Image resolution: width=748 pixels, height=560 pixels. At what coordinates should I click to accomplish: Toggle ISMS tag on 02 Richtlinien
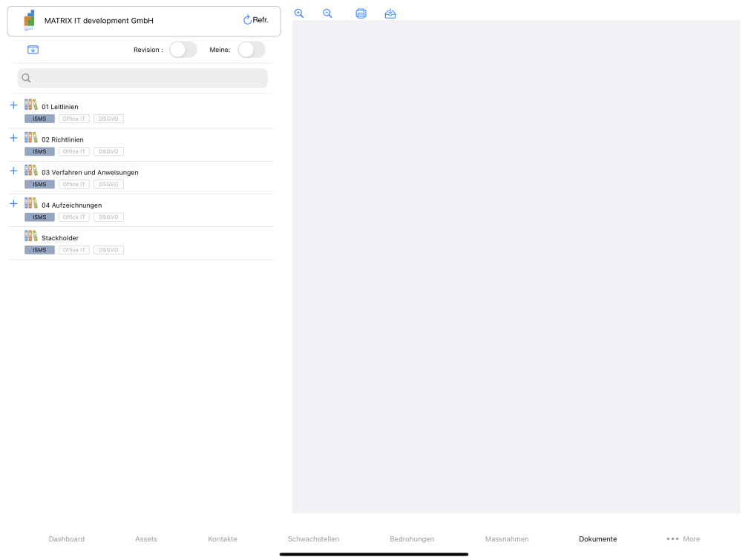coord(39,152)
